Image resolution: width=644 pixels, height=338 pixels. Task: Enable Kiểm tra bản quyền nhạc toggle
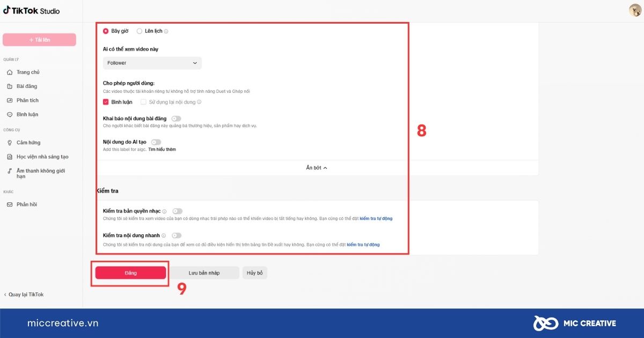point(177,211)
